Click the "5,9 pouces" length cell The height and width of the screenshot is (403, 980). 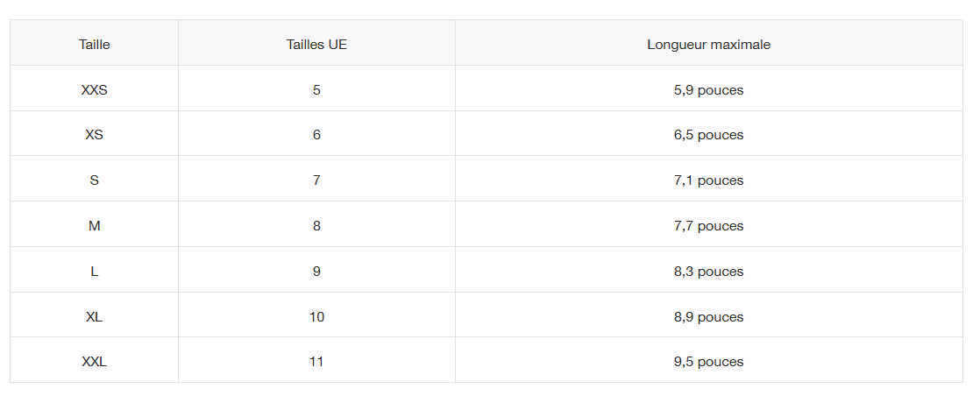pyautogui.click(x=708, y=89)
